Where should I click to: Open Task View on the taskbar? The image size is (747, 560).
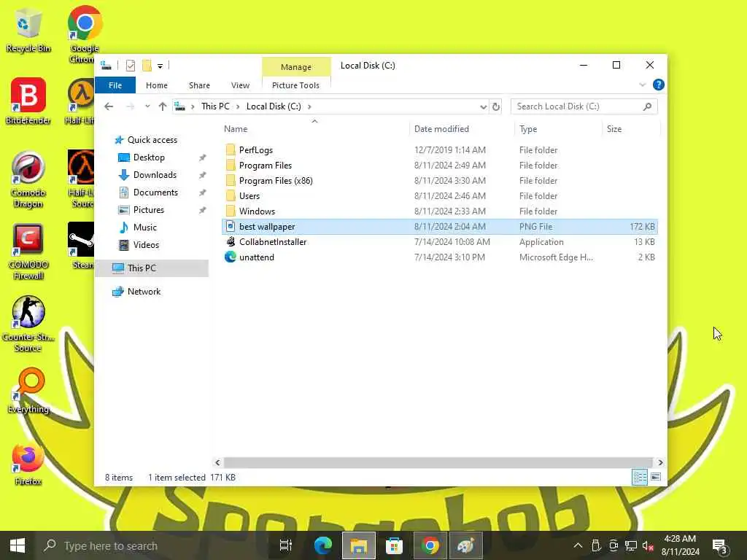pos(285,545)
